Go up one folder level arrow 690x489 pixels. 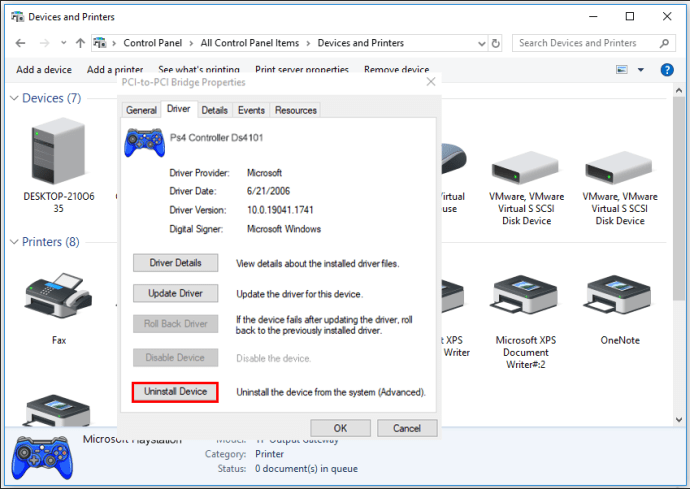(80, 43)
